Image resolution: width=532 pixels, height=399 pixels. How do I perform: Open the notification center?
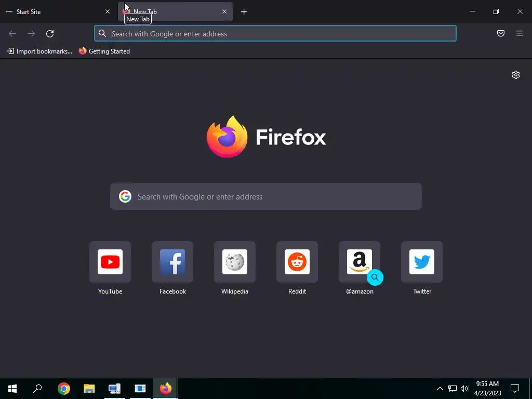pyautogui.click(x=515, y=389)
